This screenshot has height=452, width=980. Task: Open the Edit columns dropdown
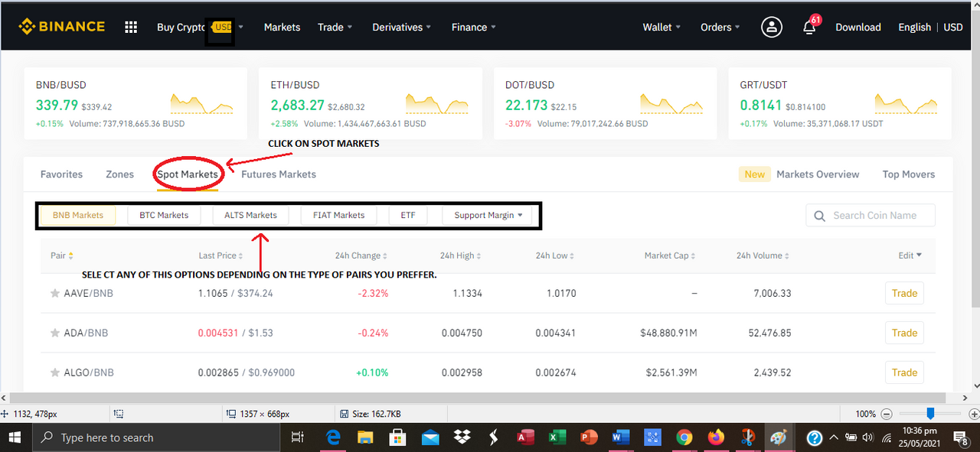pos(910,255)
